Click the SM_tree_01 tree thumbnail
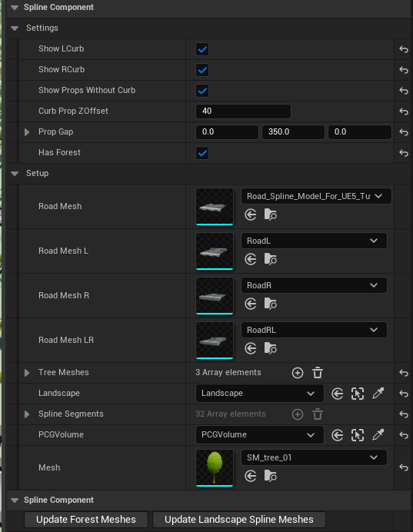The image size is (413, 532). click(215, 468)
